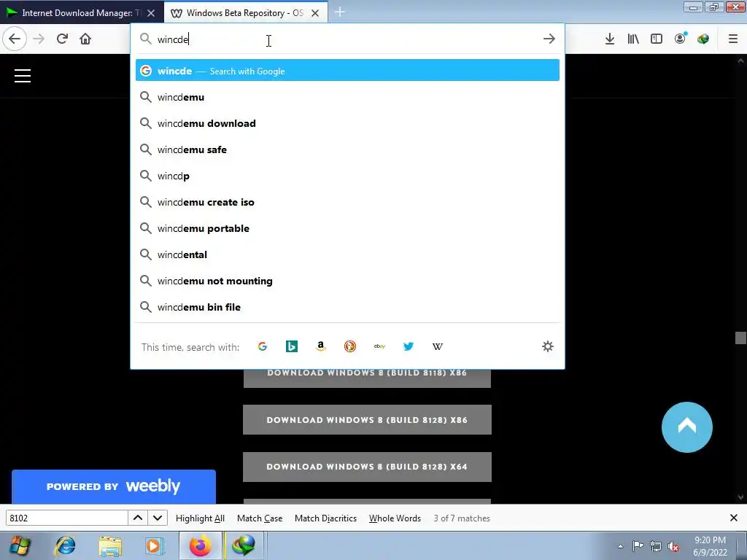Show hidden system tray icons
Viewport: 747px width, 560px height.
click(620, 546)
